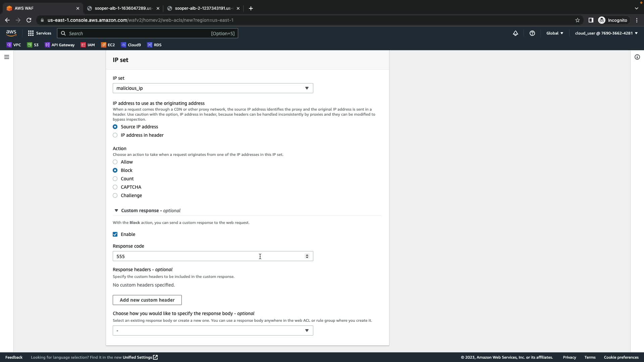The width and height of the screenshot is (644, 362).
Task: Open the EC2 bookmark shortcut
Action: pos(108,45)
